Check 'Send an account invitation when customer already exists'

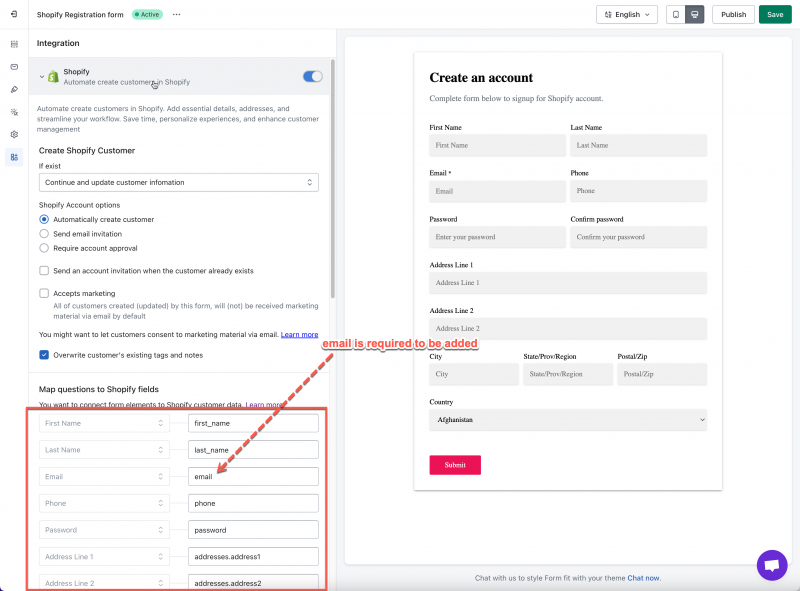tap(45, 270)
